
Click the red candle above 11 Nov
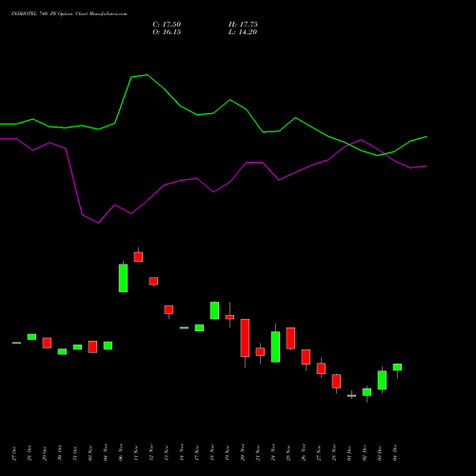(x=138, y=257)
